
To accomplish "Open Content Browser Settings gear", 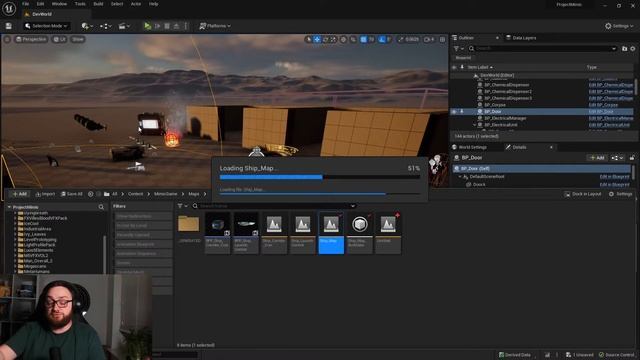I will (621, 194).
